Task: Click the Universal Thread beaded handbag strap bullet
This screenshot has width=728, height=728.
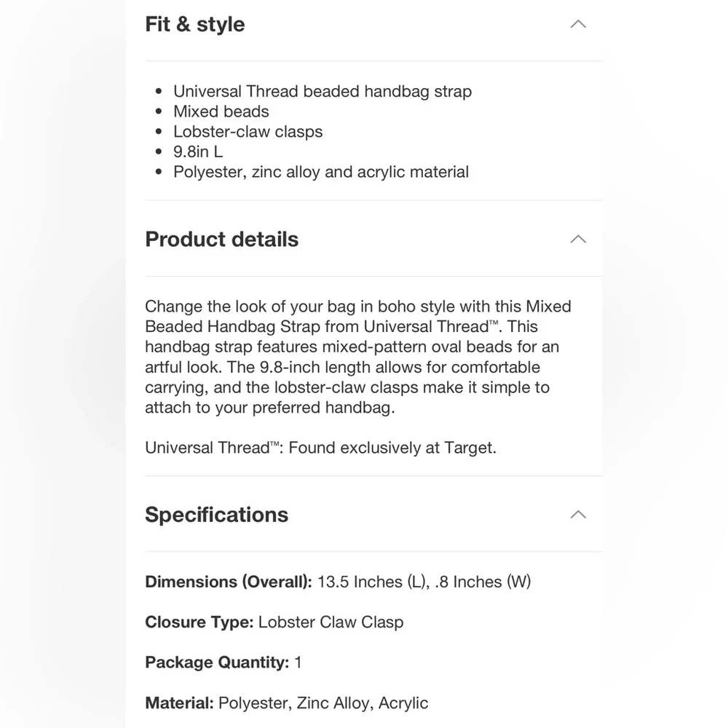Action: [323, 91]
